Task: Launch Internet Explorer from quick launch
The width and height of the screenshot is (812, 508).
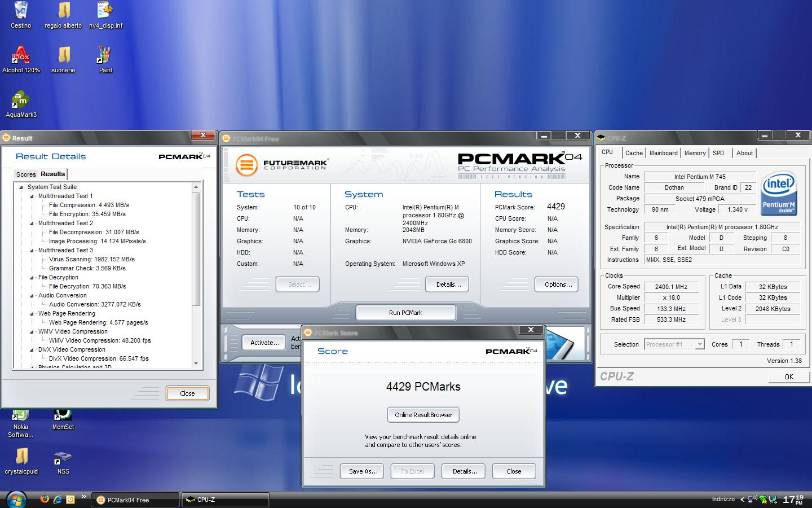Action: pos(58,499)
